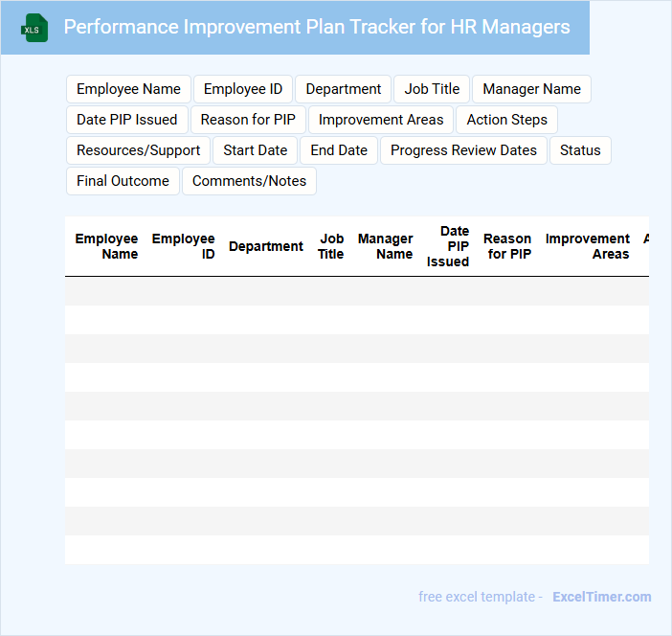Open the ExcelTimer.com link
This screenshot has width=672, height=636.
pyautogui.click(x=601, y=597)
